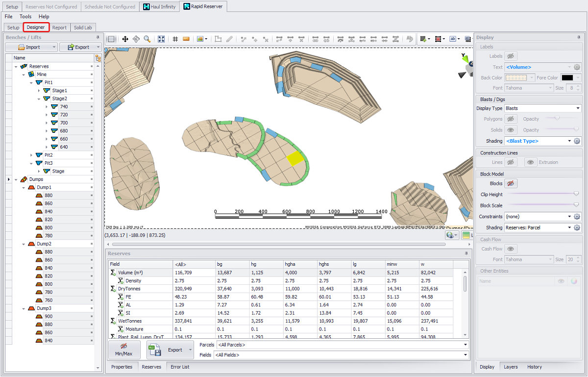Select bench 740 in the tree
The height and width of the screenshot is (377, 588).
64,107
